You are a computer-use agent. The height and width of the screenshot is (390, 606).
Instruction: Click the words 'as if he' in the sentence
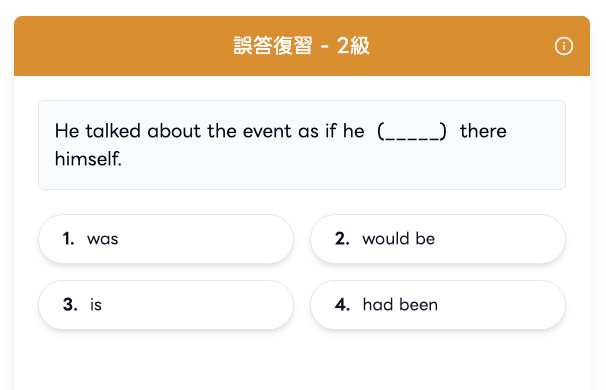coord(331,131)
